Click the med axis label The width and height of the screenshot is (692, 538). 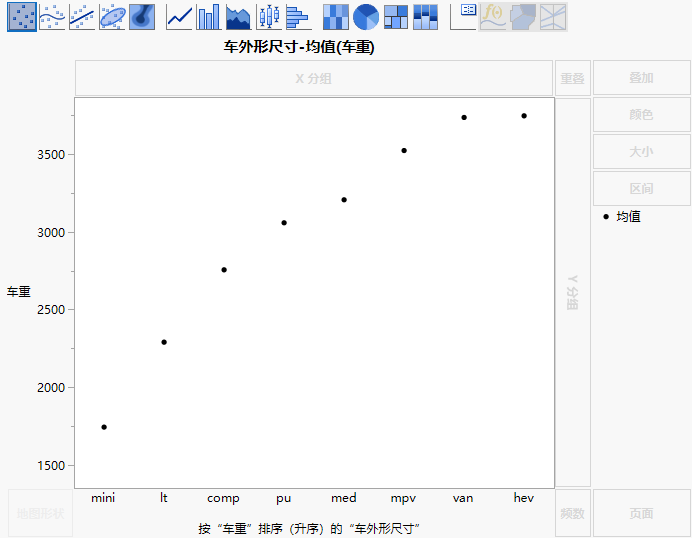coord(344,498)
